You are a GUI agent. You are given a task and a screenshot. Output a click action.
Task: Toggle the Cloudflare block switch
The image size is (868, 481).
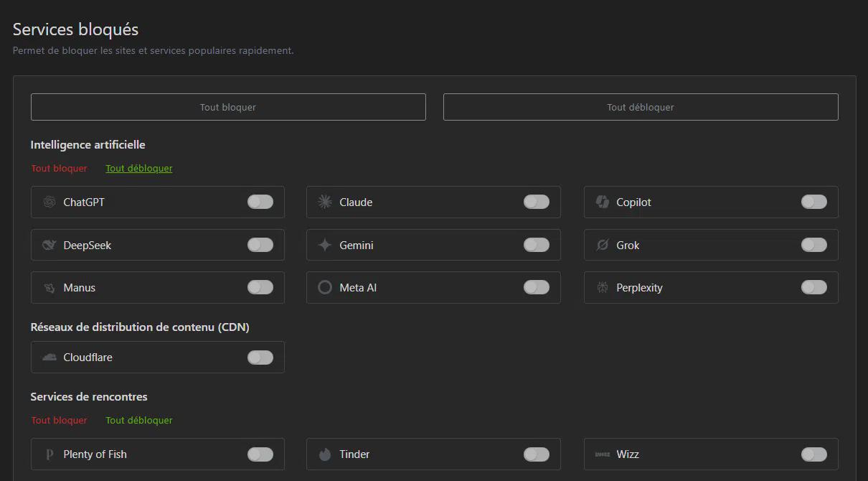260,358
